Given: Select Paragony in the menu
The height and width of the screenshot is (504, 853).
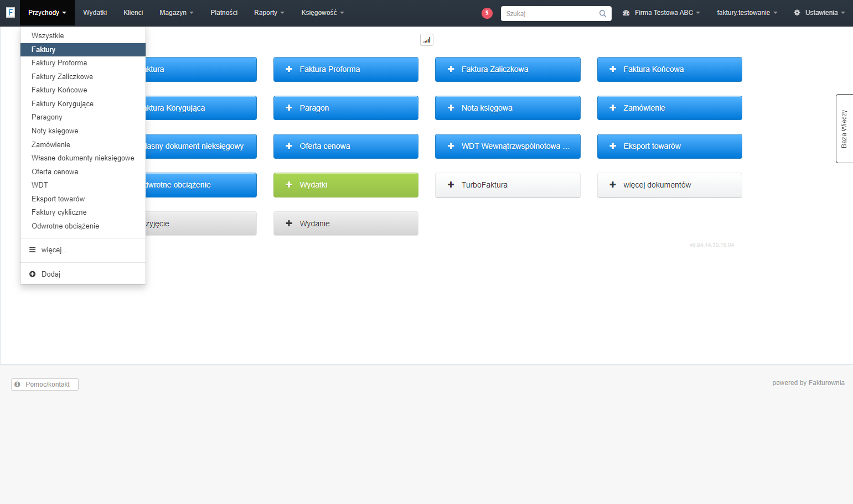Looking at the screenshot, I should click(x=83, y=117).
